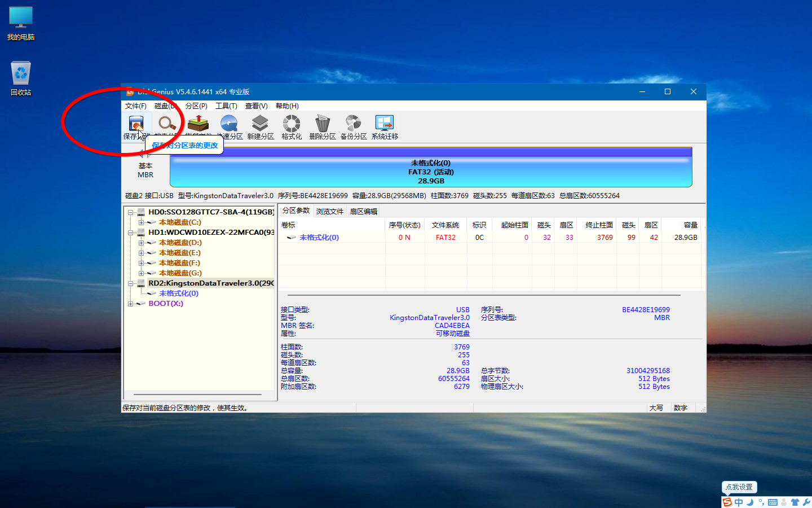Click the 终止柱面 column header
Viewport: 812px width, 508px height.
click(597, 225)
